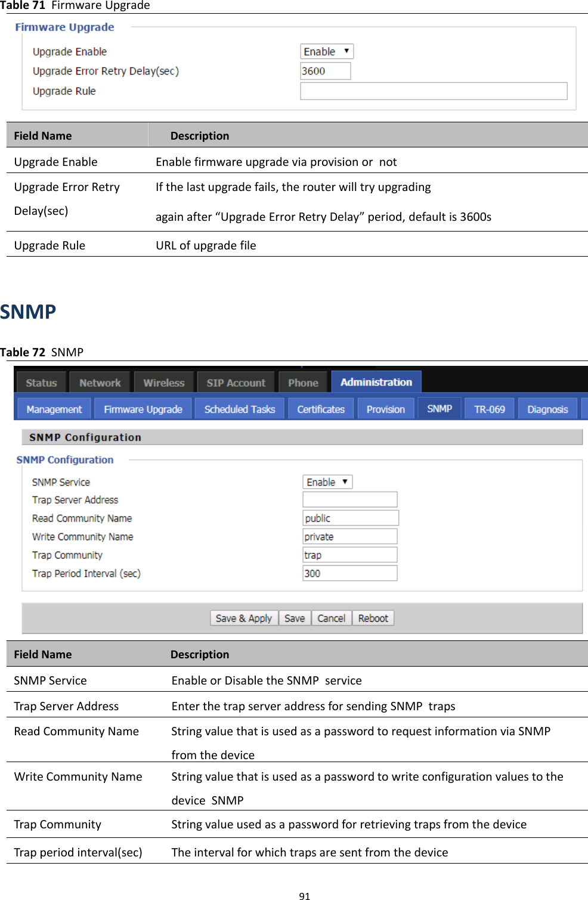The height and width of the screenshot is (900, 588).
Task: Go to the Diagnosis page
Action: click(x=546, y=409)
